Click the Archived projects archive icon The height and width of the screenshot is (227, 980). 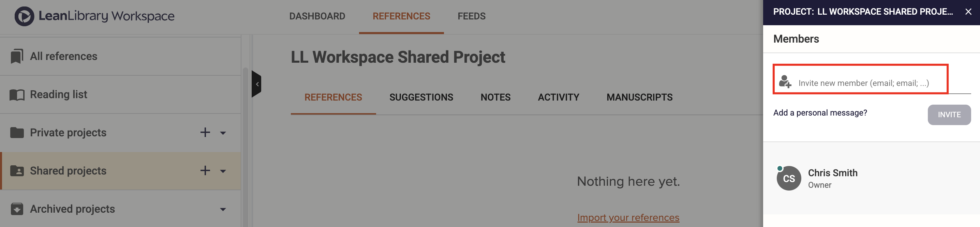[17, 209]
